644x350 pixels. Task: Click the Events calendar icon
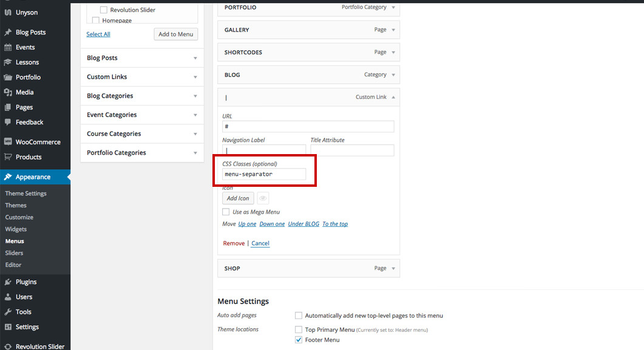click(8, 47)
